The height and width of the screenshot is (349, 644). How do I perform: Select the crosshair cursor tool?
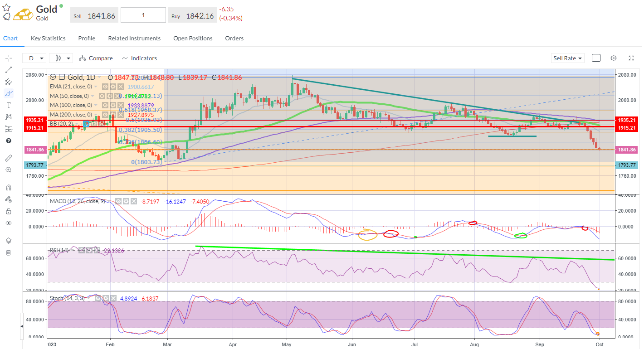click(9, 58)
